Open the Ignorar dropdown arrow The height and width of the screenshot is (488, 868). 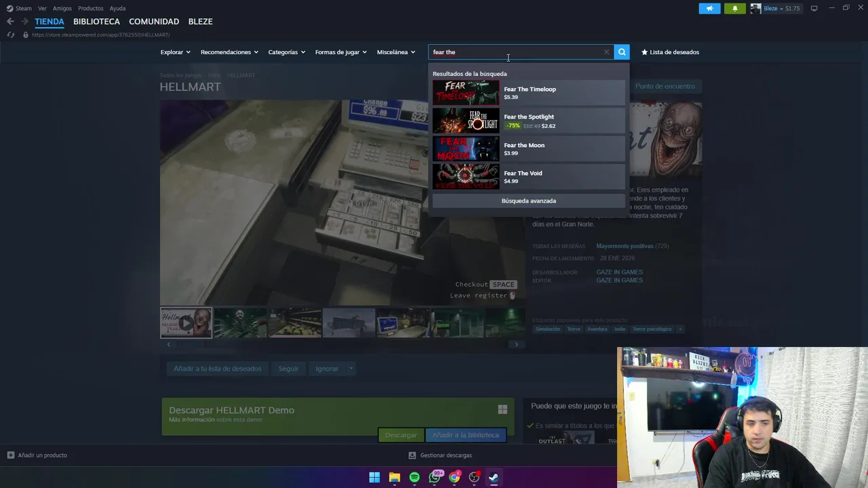351,369
